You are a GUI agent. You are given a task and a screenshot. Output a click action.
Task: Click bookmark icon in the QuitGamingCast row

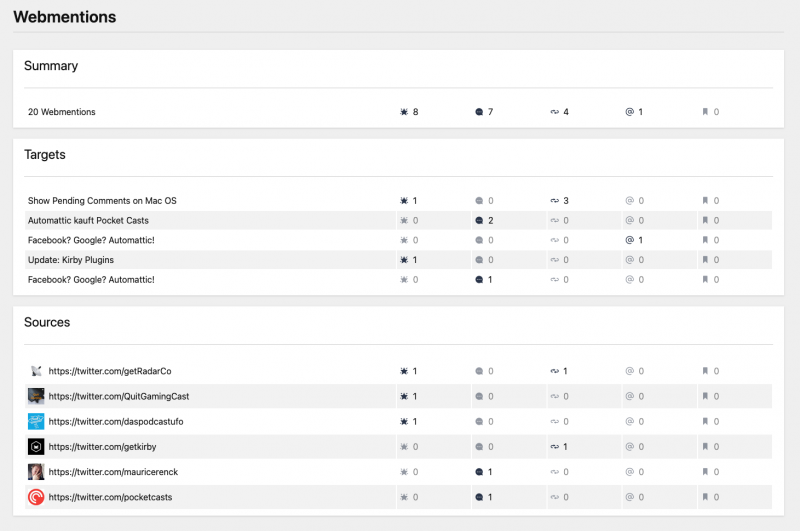(x=705, y=396)
